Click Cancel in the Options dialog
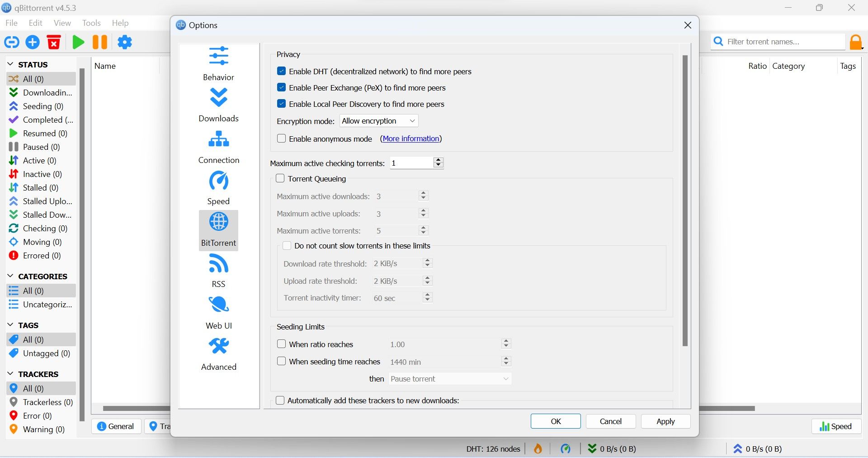This screenshot has width=868, height=458. pyautogui.click(x=611, y=421)
